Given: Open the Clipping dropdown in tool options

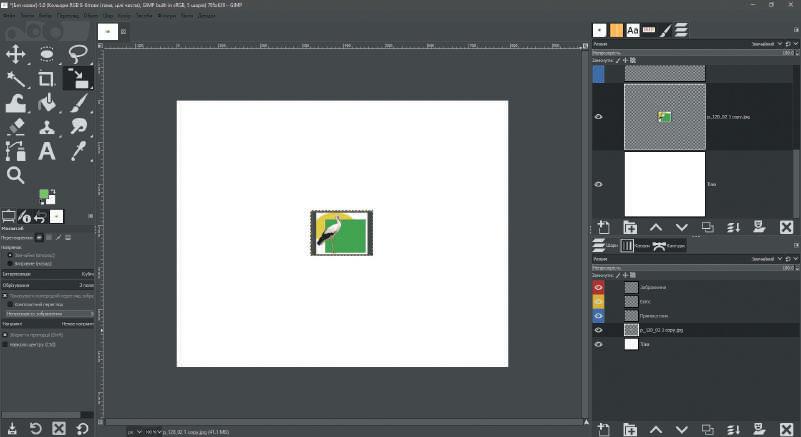Looking at the screenshot, I should click(x=48, y=285).
